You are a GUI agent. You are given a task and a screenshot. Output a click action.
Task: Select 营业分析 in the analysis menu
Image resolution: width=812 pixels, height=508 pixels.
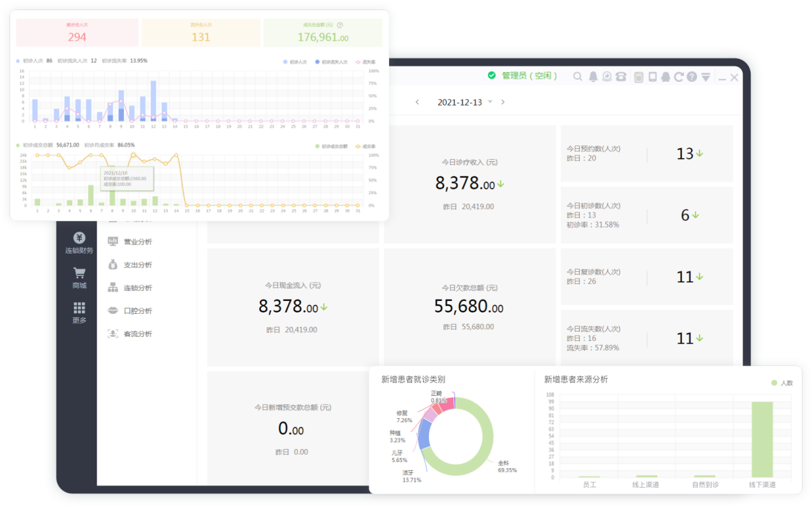(x=137, y=242)
